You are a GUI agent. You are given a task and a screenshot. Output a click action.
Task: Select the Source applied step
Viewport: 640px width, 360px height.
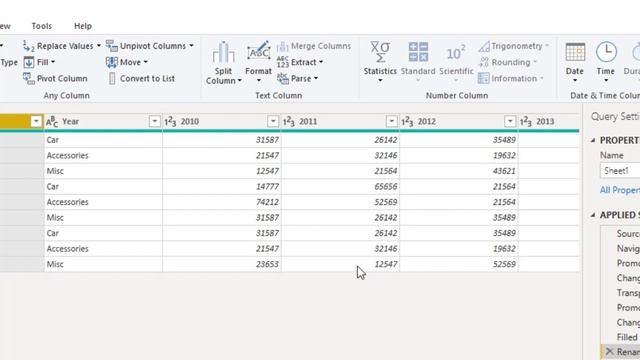click(x=628, y=233)
